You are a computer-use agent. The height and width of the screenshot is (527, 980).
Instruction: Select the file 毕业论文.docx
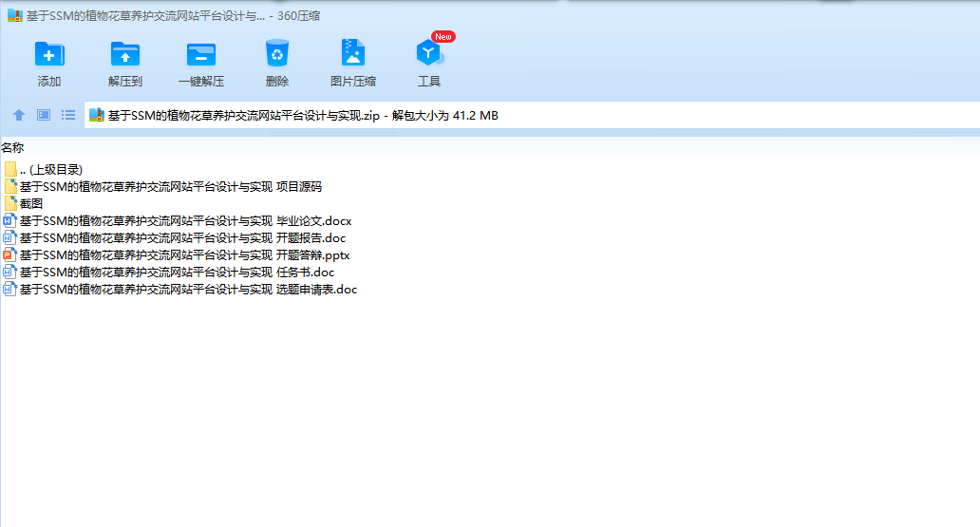tap(185, 220)
